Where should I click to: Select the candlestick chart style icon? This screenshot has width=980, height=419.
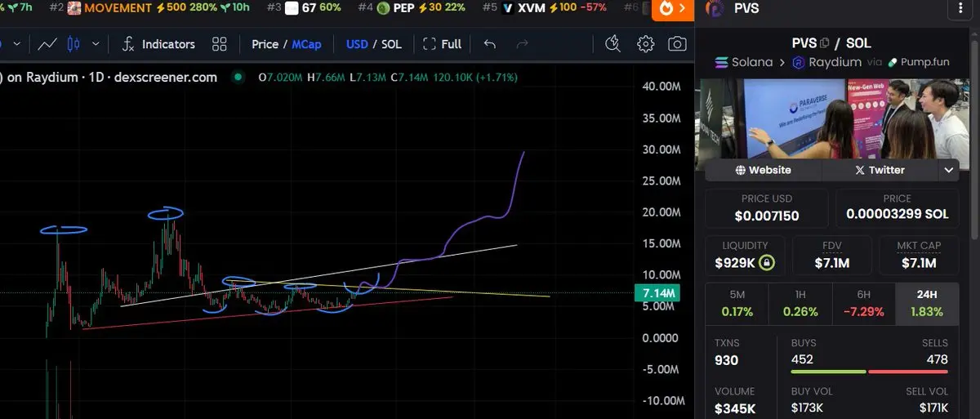point(74,44)
